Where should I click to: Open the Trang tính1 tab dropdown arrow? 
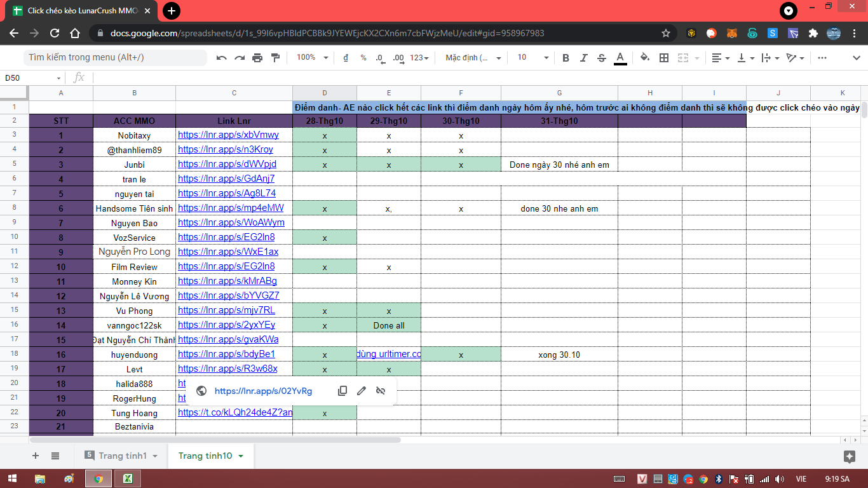click(x=155, y=456)
